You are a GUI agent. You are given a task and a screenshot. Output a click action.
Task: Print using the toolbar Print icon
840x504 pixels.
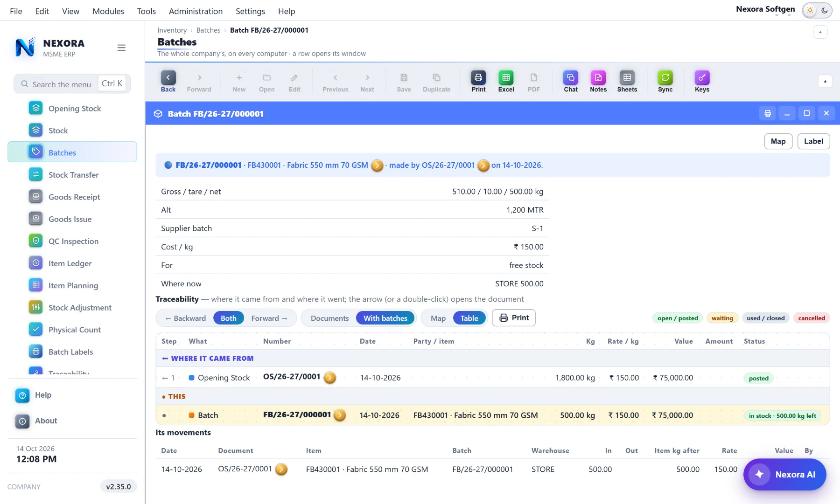pos(478,82)
